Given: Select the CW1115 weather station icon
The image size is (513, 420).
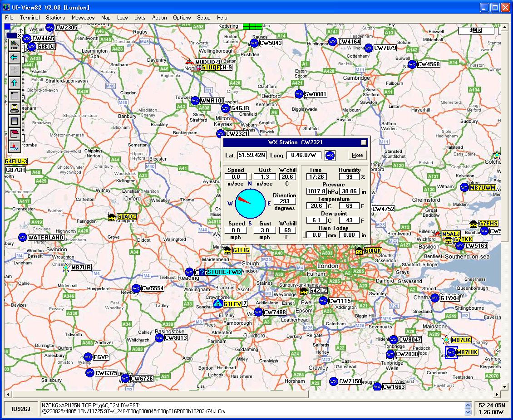Looking at the screenshot, I should [x=323, y=301].
